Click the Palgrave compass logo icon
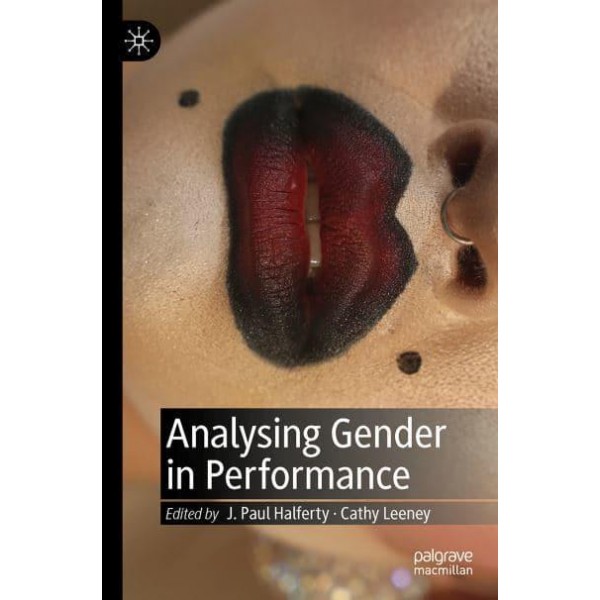The height and width of the screenshot is (600, 600). pos(139,41)
